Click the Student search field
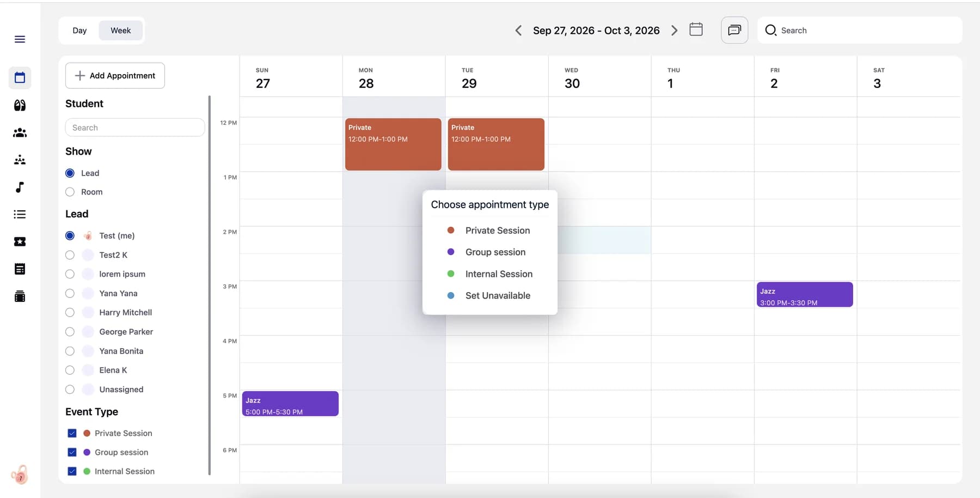The height and width of the screenshot is (498, 980). [135, 127]
